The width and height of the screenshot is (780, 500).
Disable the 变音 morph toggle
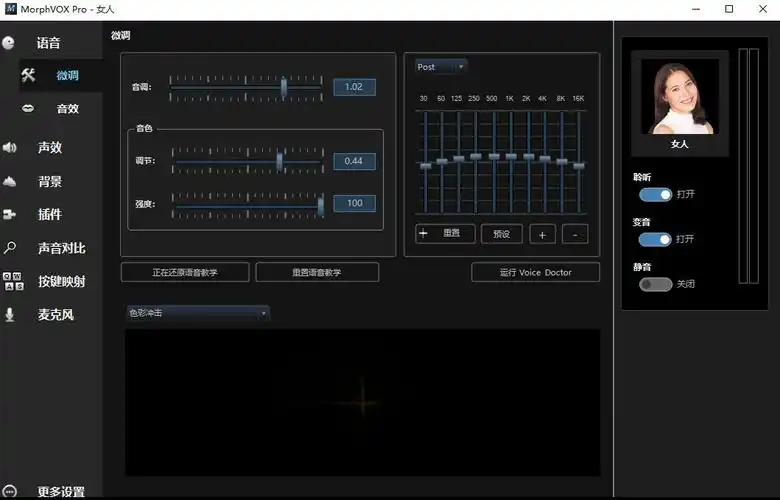[x=655, y=239]
